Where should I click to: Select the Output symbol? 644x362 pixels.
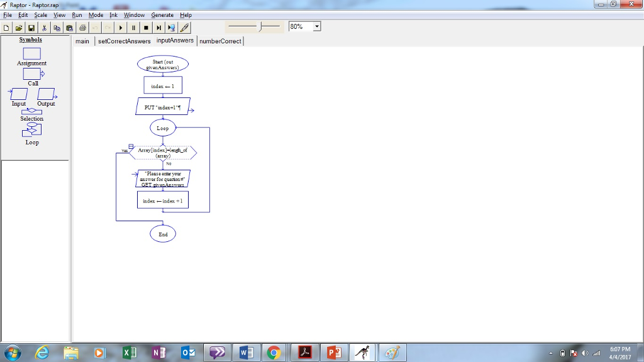45,94
